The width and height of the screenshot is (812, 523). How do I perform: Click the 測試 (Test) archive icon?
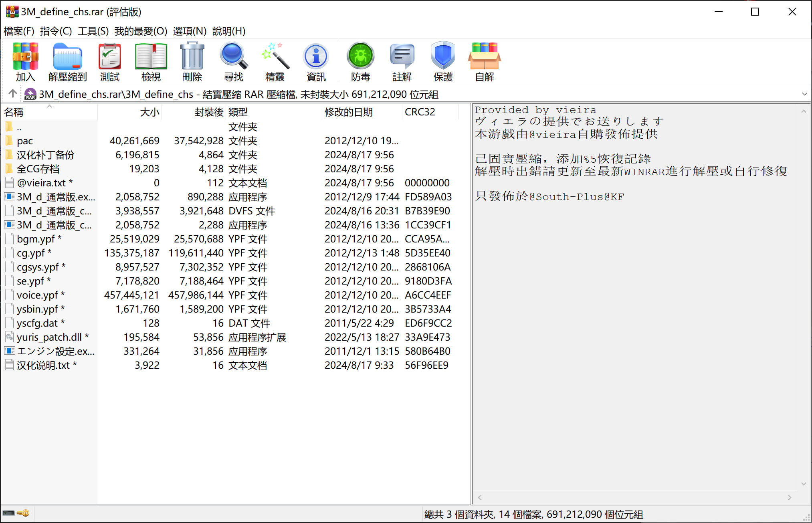click(x=109, y=61)
